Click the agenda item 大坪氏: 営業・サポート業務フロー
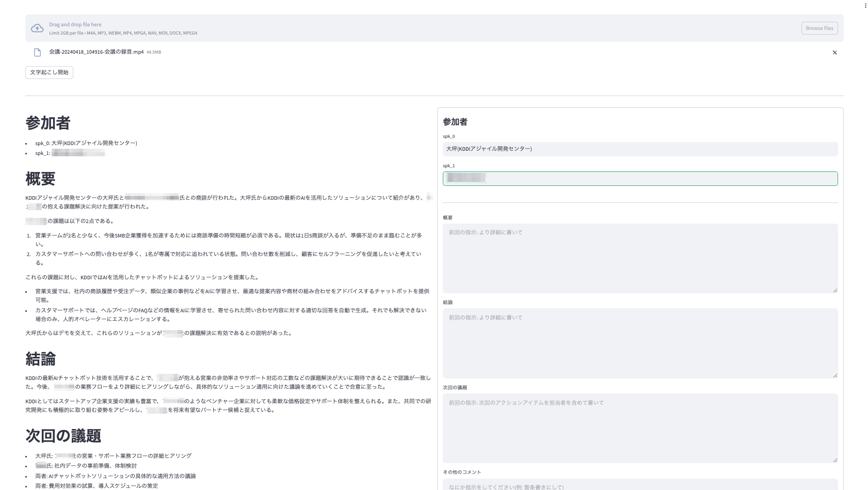868x490 pixels. 113,456
